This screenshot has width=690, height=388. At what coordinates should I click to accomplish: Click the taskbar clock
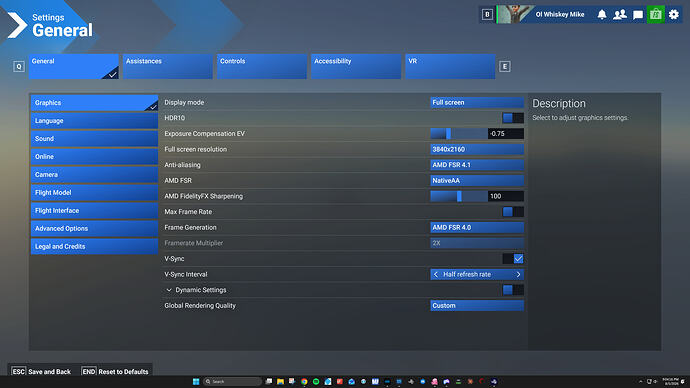670,381
